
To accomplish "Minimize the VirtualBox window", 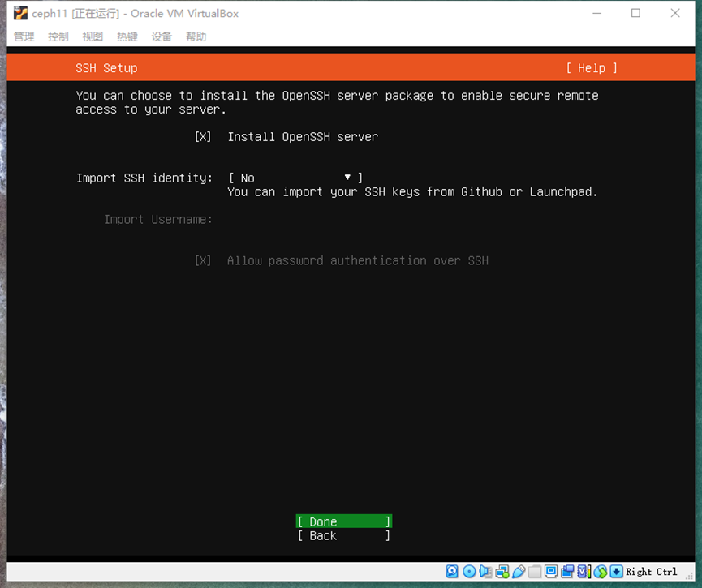I will (596, 14).
